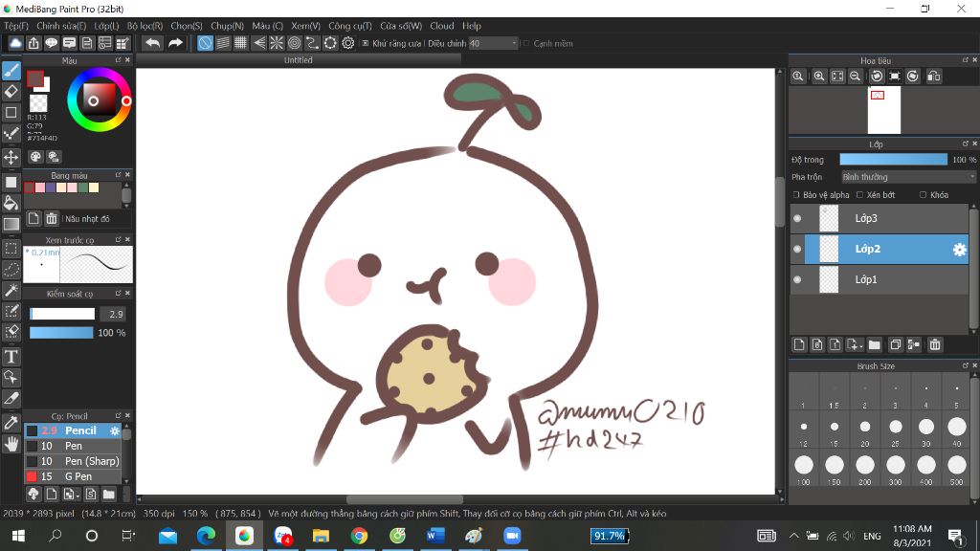Redo the undone action
Screen dimensions: 980x551
[x=176, y=43]
